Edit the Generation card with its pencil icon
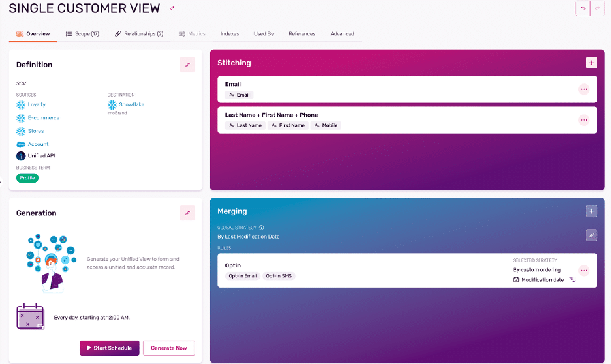The image size is (611, 364). pyautogui.click(x=187, y=213)
